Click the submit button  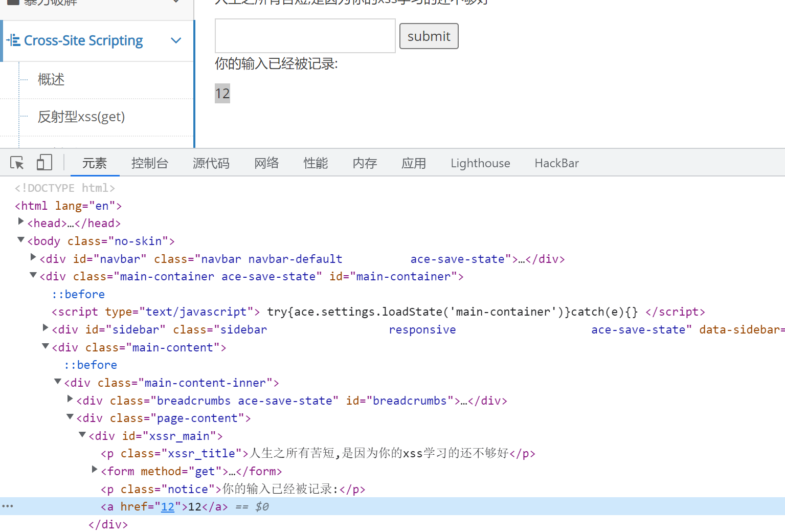click(429, 36)
